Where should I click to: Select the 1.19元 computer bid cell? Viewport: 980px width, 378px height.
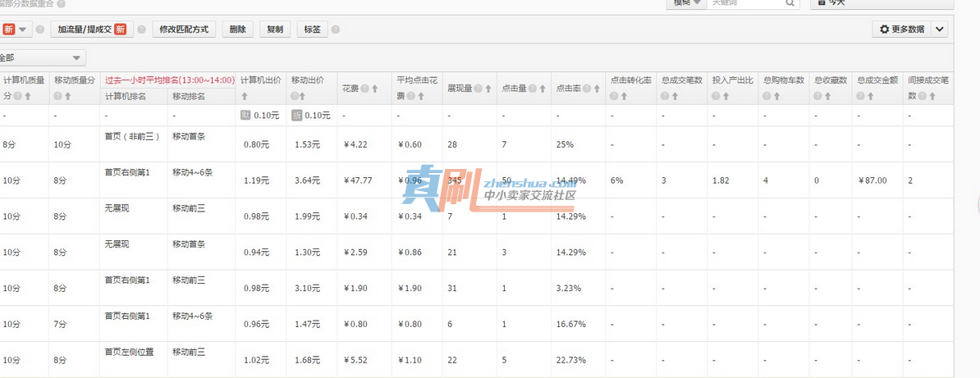pos(256,180)
